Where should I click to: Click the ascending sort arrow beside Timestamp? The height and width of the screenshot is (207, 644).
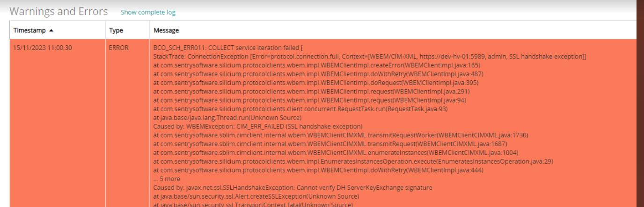point(51,30)
